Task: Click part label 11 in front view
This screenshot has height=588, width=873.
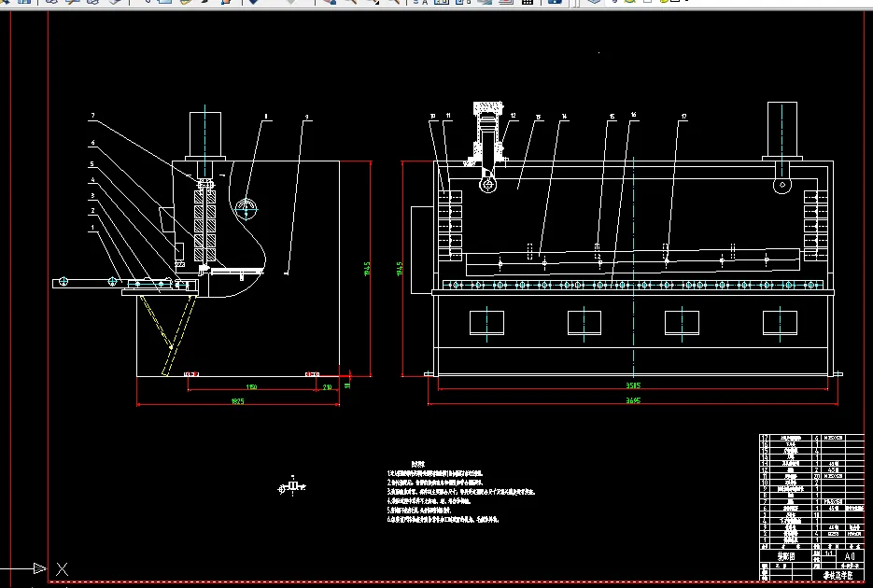Action: pyautogui.click(x=448, y=116)
